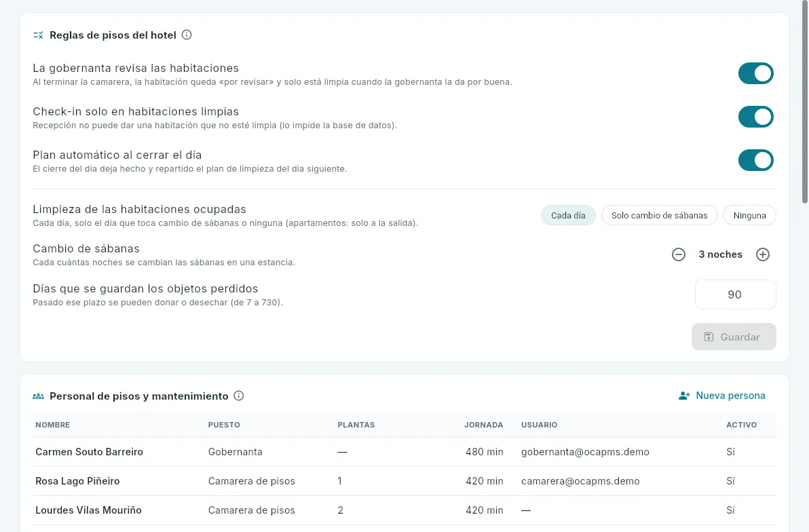Click the staff group icon beside Personal de pisos
Screen dimensions: 809x532
click(38, 396)
